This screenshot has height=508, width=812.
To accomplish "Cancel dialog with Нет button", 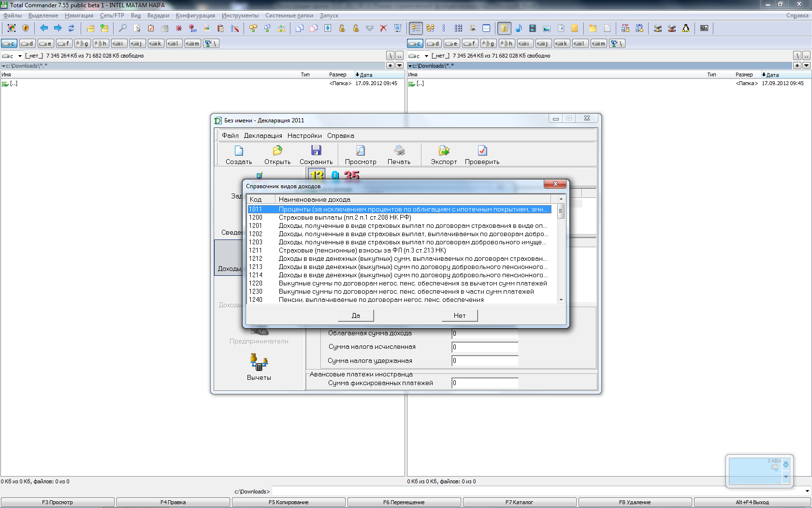I will tap(460, 315).
